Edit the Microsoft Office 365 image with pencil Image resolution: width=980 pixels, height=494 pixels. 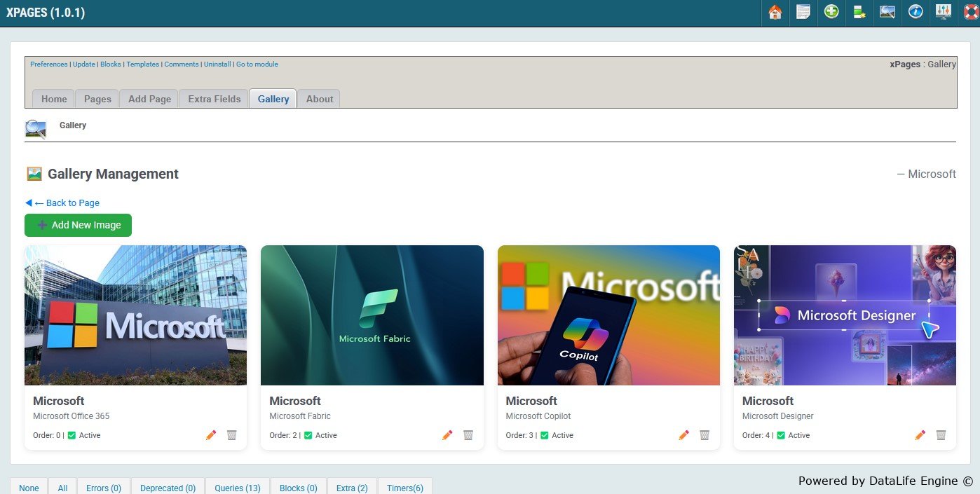[x=211, y=435]
